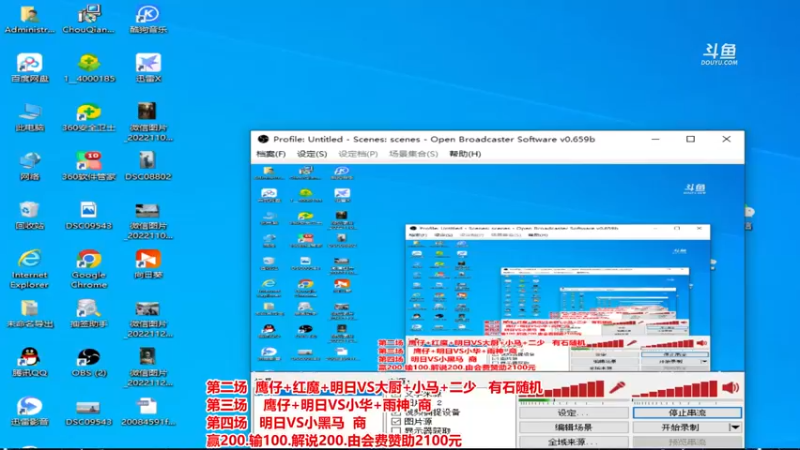Viewport: 800px width, 450px height.
Task: Open the ChouQian desktop shortcut
Action: pos(89,19)
